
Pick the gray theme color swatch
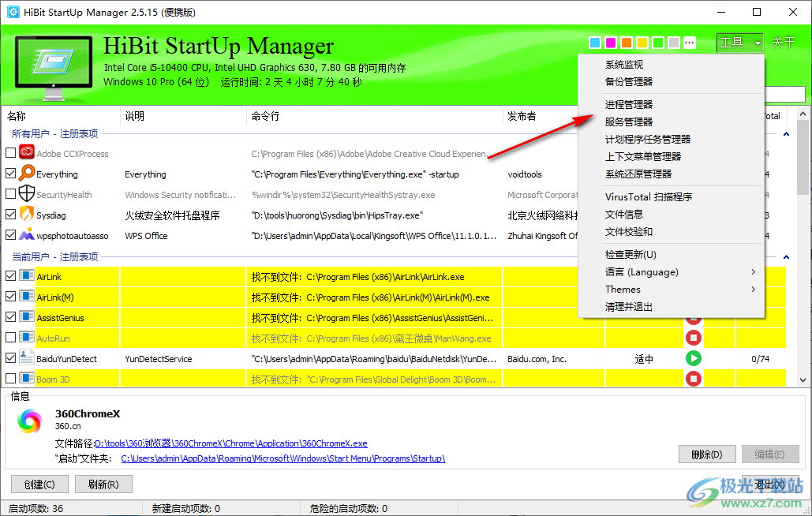(674, 43)
